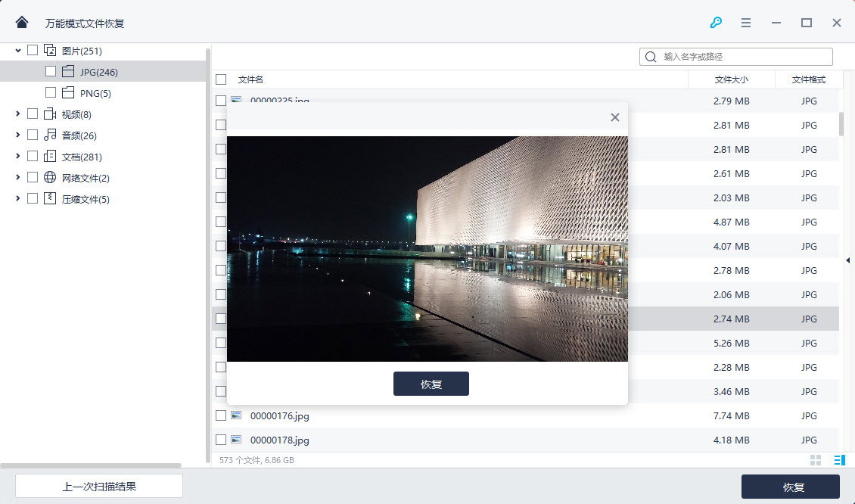Expand the 文档(281) tree node
The image size is (855, 504).
point(17,157)
